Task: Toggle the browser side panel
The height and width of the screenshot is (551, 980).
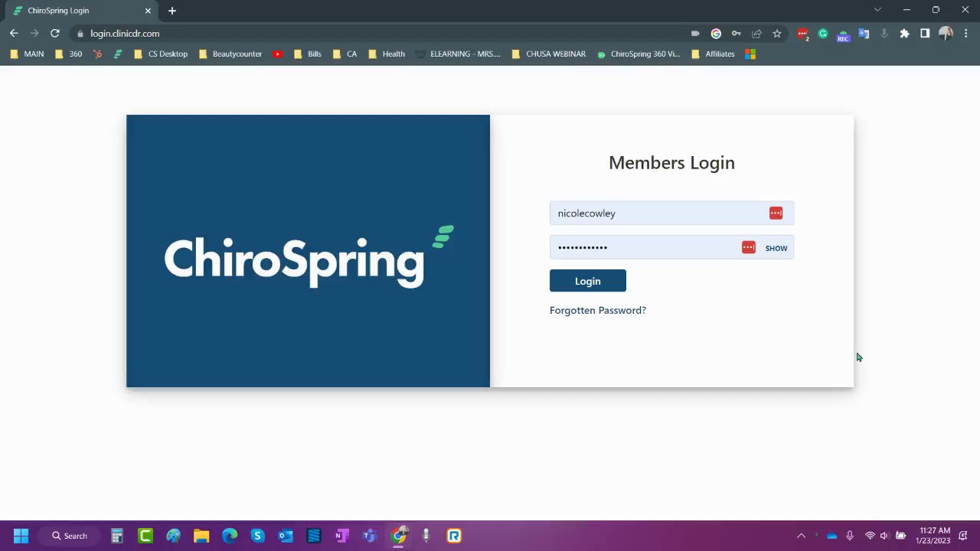Action: pos(925,34)
